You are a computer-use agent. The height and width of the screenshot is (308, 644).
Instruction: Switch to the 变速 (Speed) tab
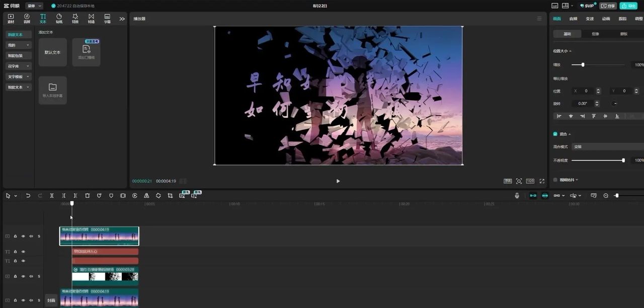point(590,19)
